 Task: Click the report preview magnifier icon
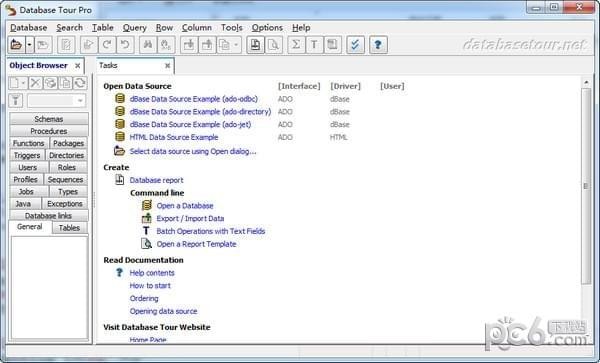tap(274, 45)
